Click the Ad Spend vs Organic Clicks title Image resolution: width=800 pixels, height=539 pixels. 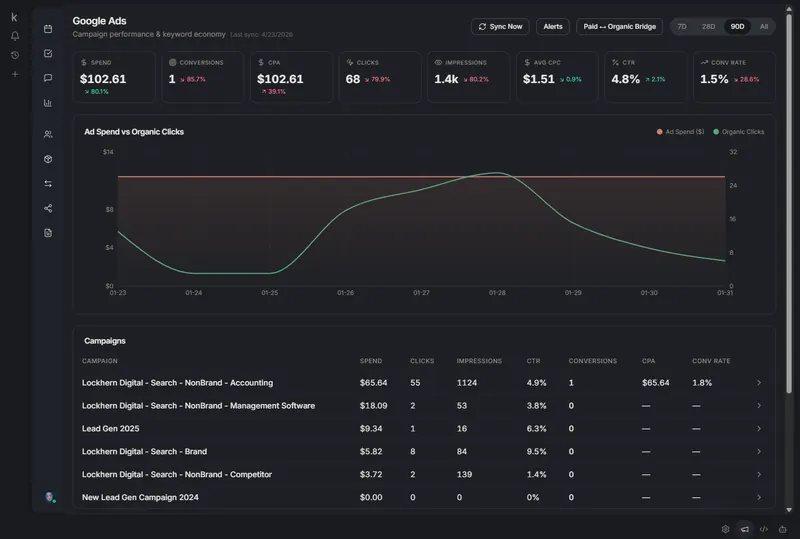[x=134, y=132]
